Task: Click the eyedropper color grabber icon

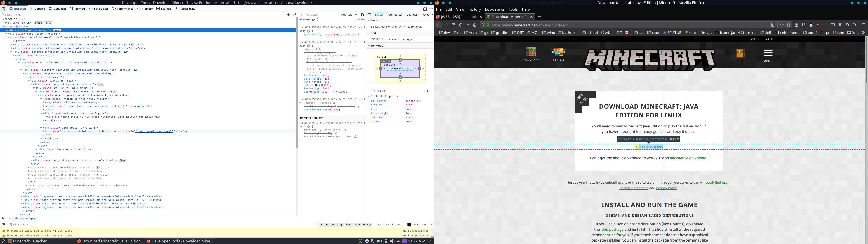Action: 295,15
